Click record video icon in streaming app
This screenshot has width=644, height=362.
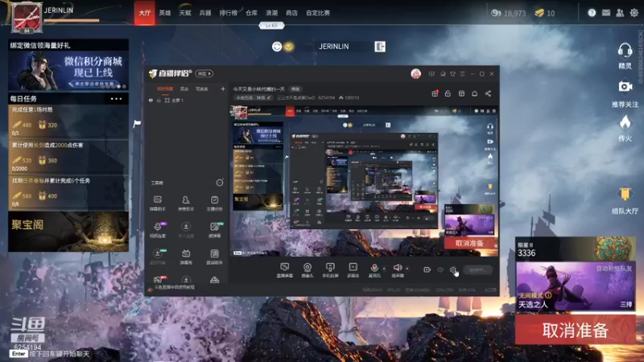pos(427,269)
